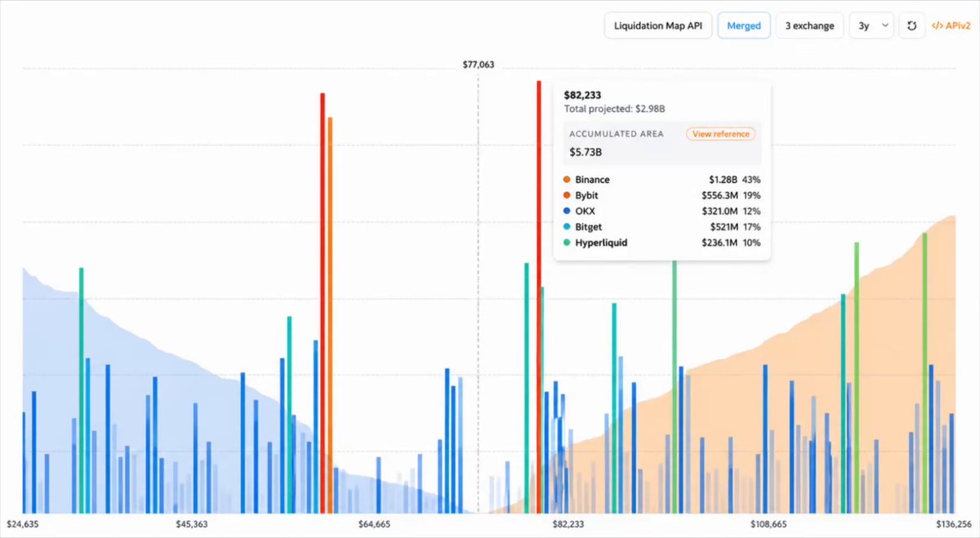Click the $236.1M 10% Hyperliquid value
The height and width of the screenshot is (538, 980).
coord(731,242)
